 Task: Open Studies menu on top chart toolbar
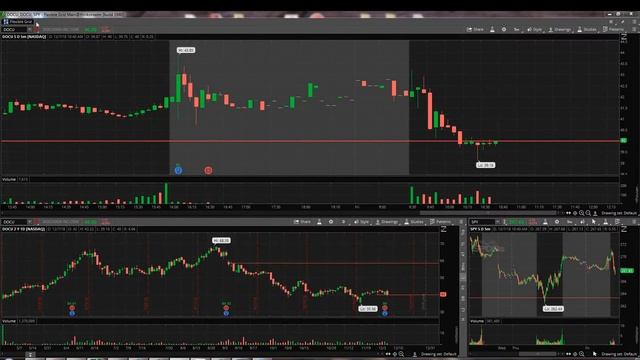(x=587, y=29)
